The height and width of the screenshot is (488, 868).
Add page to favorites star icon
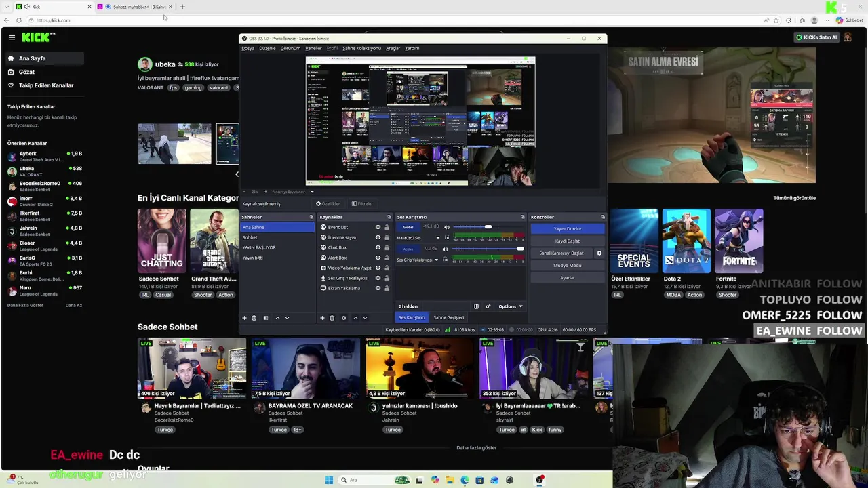point(776,20)
